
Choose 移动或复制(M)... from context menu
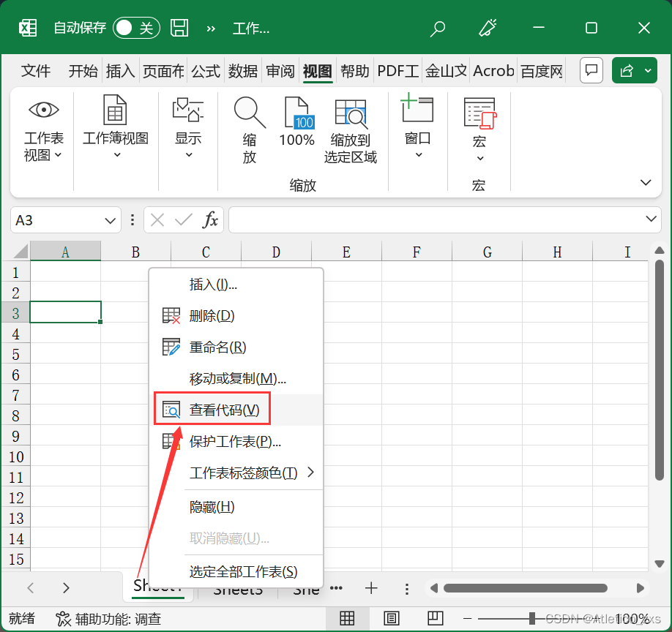point(236,378)
